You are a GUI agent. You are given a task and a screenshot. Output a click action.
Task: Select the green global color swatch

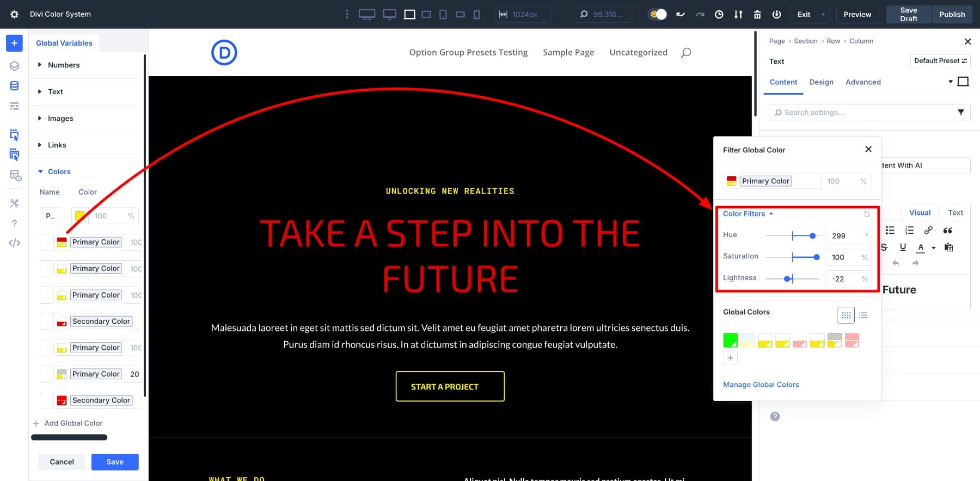click(730, 340)
